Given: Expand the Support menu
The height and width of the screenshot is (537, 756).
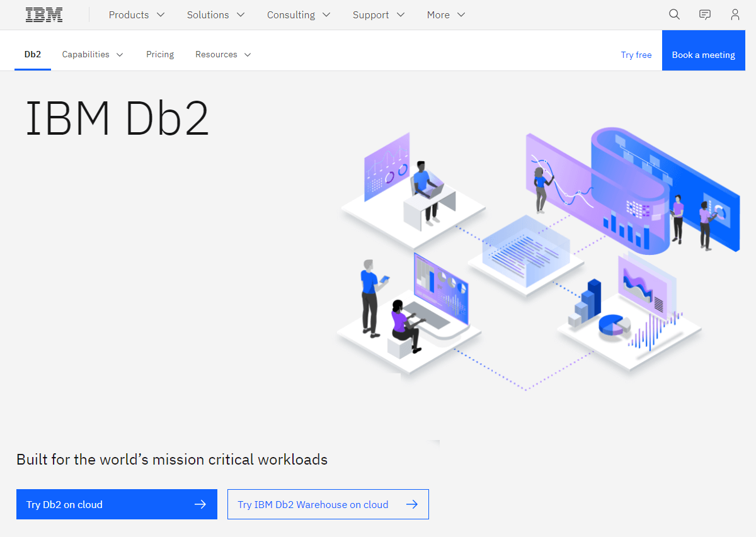Looking at the screenshot, I should pos(379,15).
